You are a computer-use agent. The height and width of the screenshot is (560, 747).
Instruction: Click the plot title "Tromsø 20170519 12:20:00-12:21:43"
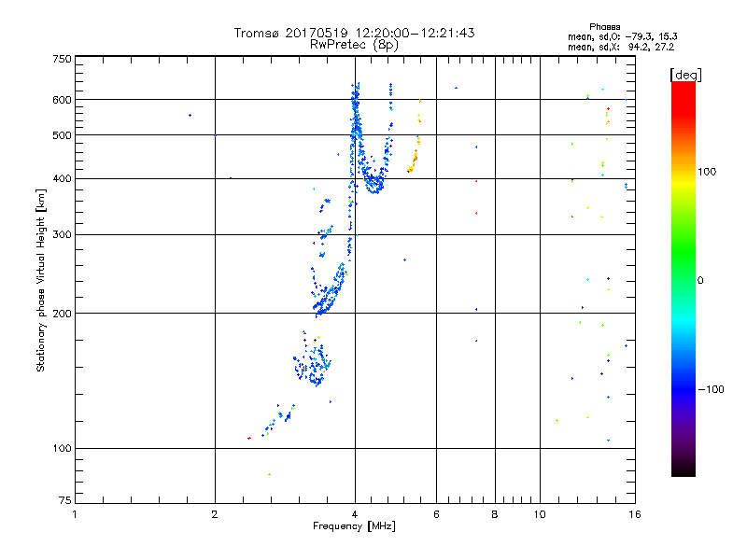click(354, 33)
